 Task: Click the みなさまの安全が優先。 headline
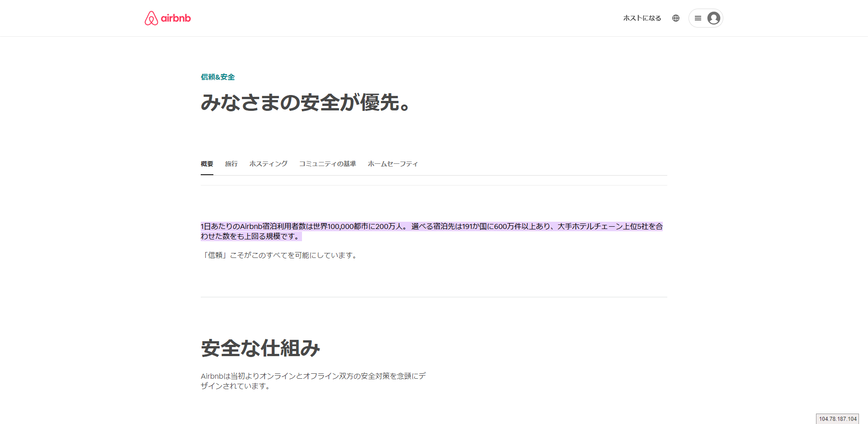click(x=305, y=102)
